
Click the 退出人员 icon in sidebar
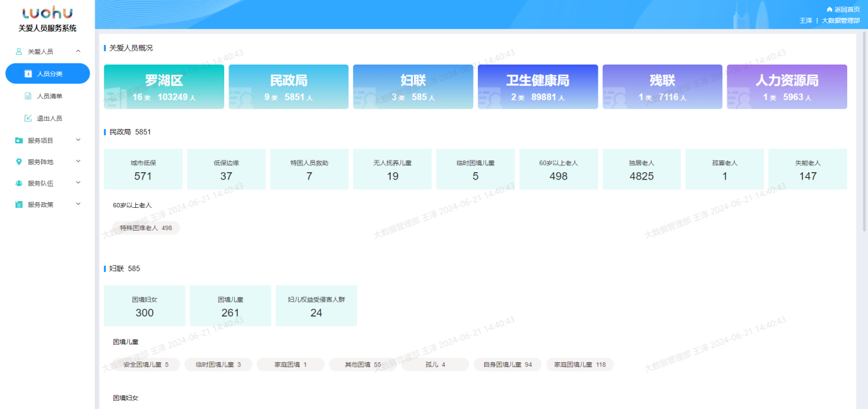point(28,118)
